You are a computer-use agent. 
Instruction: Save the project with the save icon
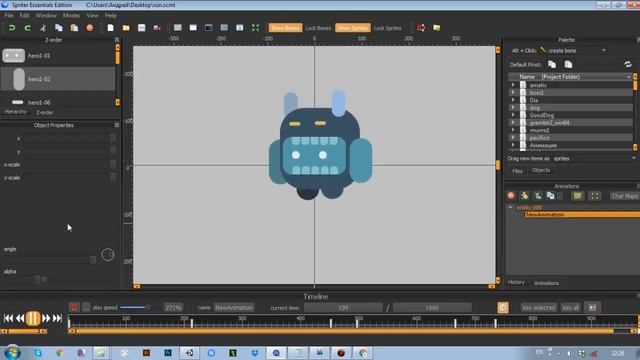(x=142, y=28)
